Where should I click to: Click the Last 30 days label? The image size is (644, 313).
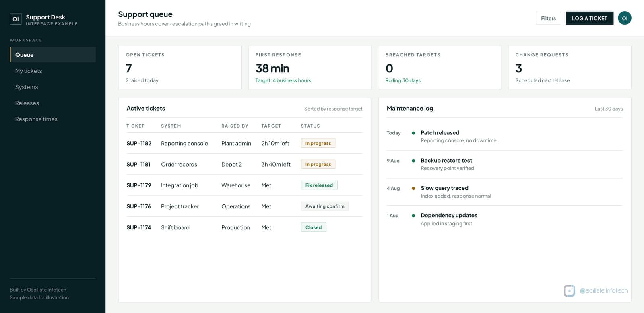[x=609, y=109]
